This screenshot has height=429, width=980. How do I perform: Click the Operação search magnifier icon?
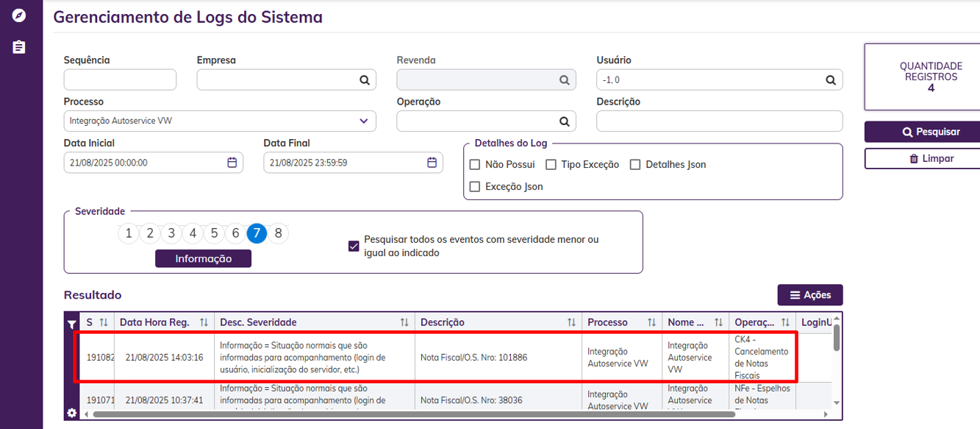pyautogui.click(x=565, y=121)
